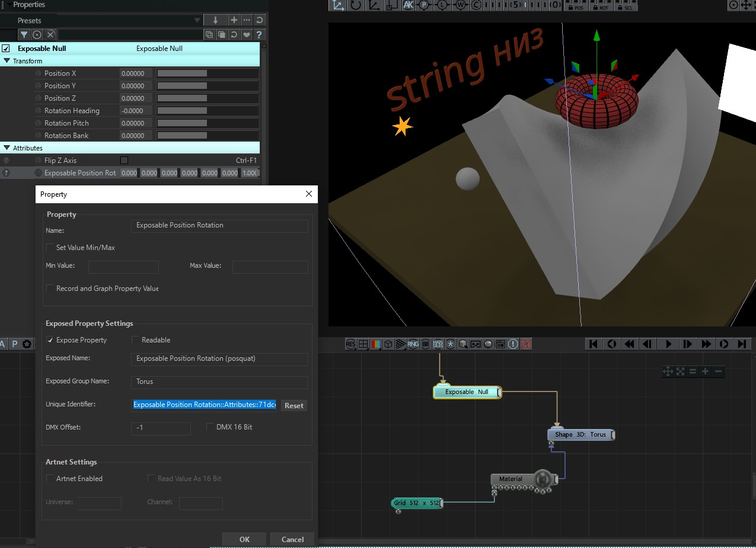This screenshot has height=548, width=756.
Task: Select the Material node in nodegraph
Action: point(511,479)
